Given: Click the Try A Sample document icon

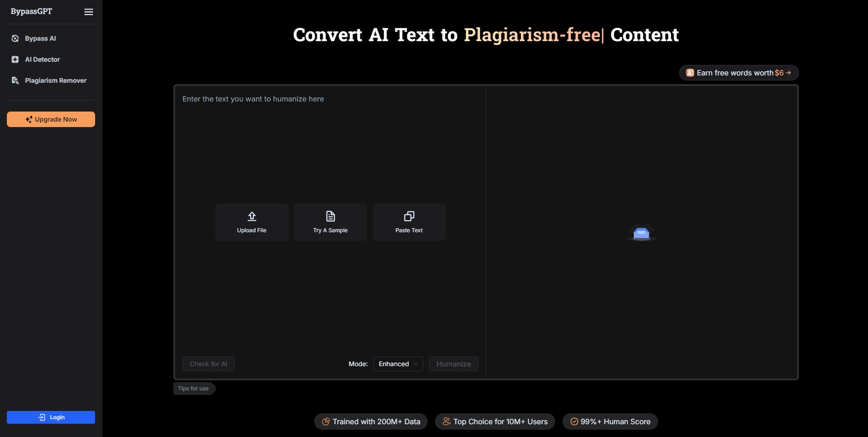Looking at the screenshot, I should (x=331, y=216).
